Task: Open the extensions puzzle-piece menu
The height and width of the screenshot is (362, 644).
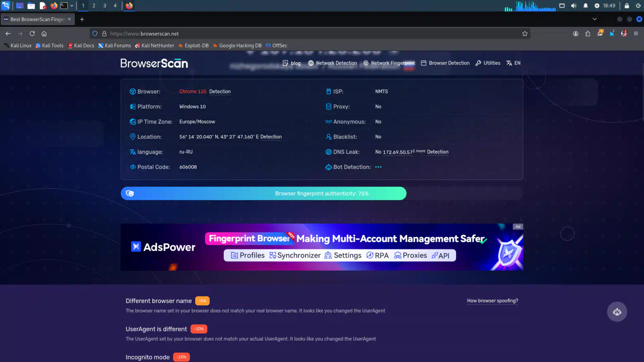Action: coord(587,33)
